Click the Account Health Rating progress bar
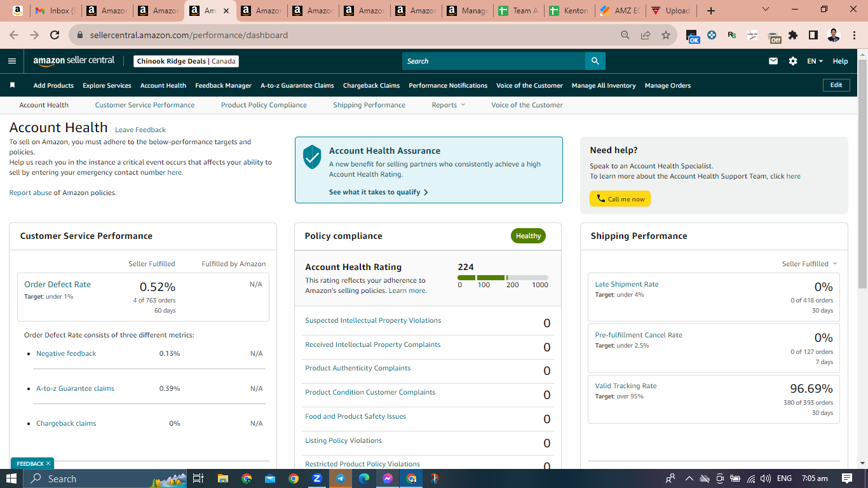Image resolution: width=868 pixels, height=488 pixels. pos(503,278)
